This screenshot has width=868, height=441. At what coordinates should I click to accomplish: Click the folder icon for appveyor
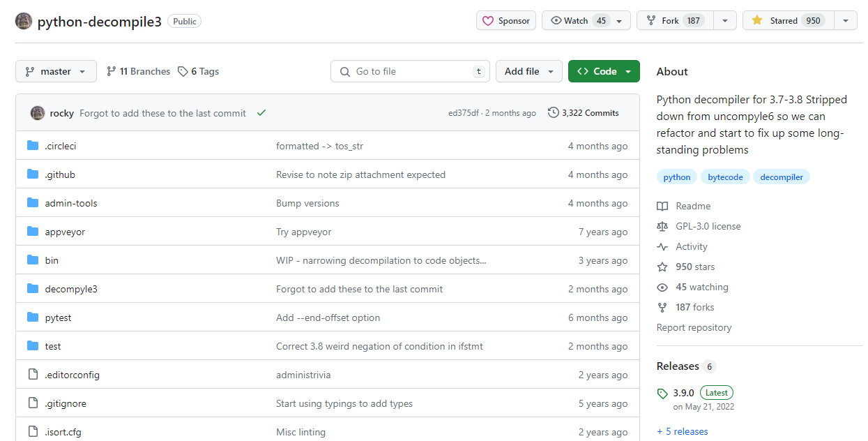click(x=33, y=232)
